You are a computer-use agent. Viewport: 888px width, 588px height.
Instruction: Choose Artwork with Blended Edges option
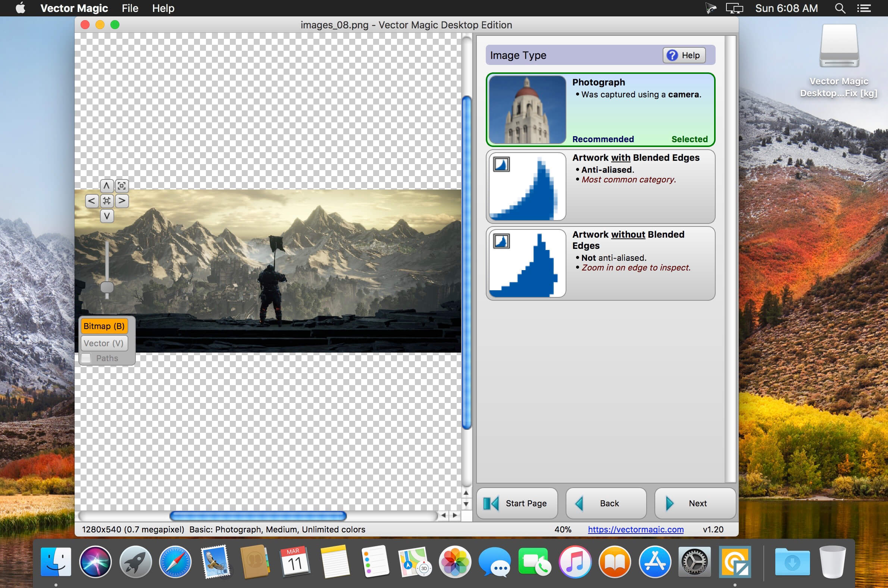(600, 187)
